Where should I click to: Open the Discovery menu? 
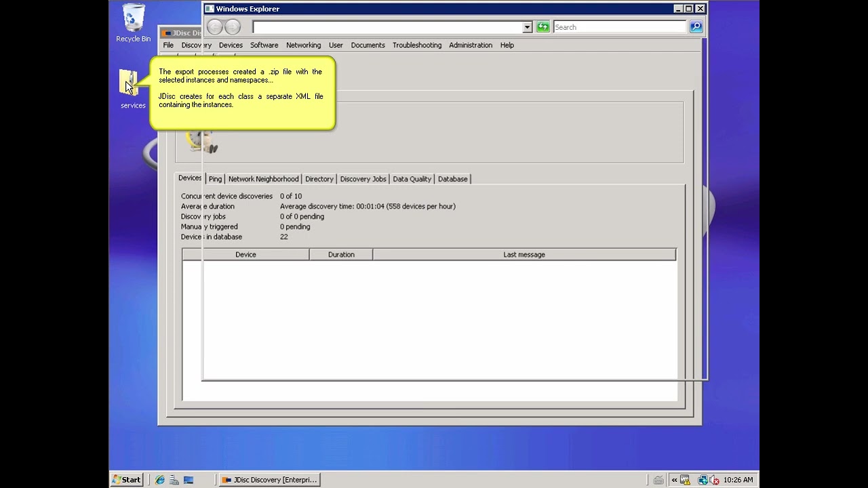click(197, 45)
